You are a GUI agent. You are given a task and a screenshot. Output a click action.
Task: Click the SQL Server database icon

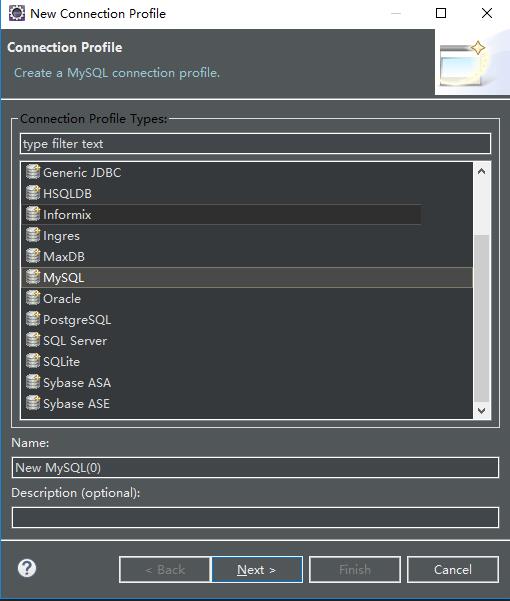[33, 340]
